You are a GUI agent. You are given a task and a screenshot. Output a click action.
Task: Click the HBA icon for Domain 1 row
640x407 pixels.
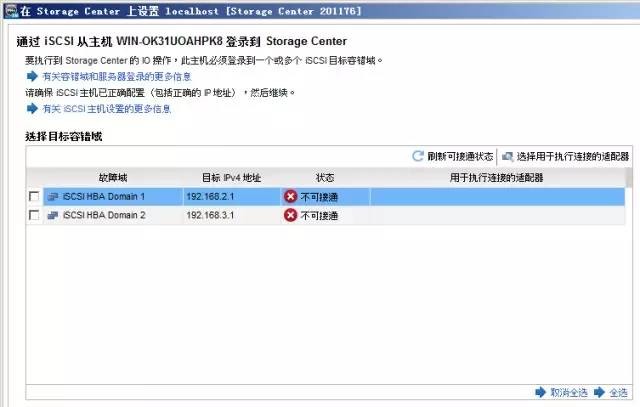[x=53, y=197]
